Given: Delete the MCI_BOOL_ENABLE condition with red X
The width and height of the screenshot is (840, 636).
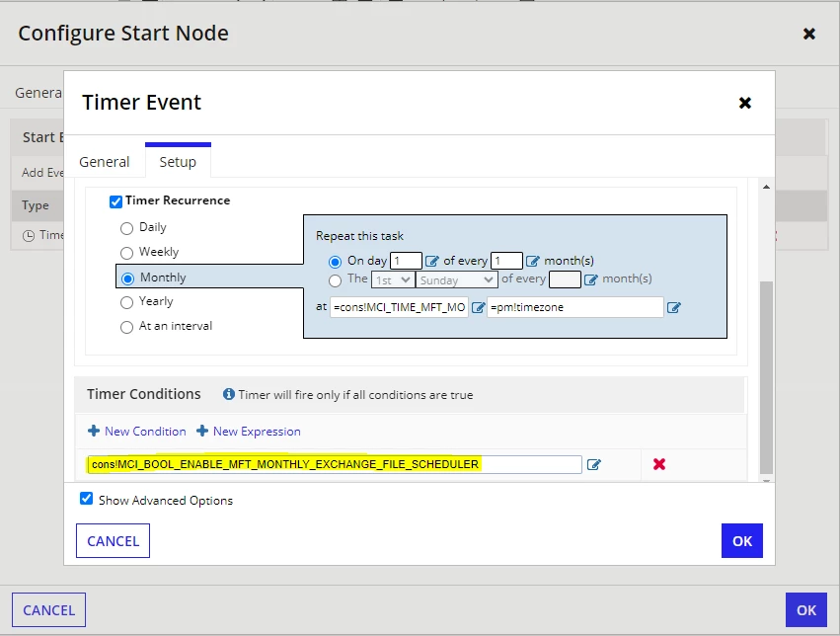Looking at the screenshot, I should click(x=659, y=464).
